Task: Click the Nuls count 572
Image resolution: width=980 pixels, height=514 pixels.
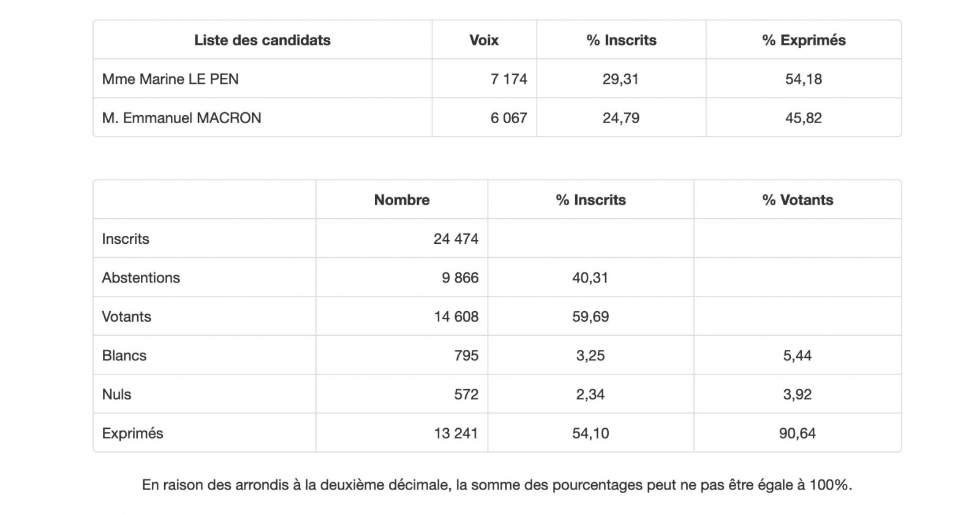Action: [x=466, y=395]
